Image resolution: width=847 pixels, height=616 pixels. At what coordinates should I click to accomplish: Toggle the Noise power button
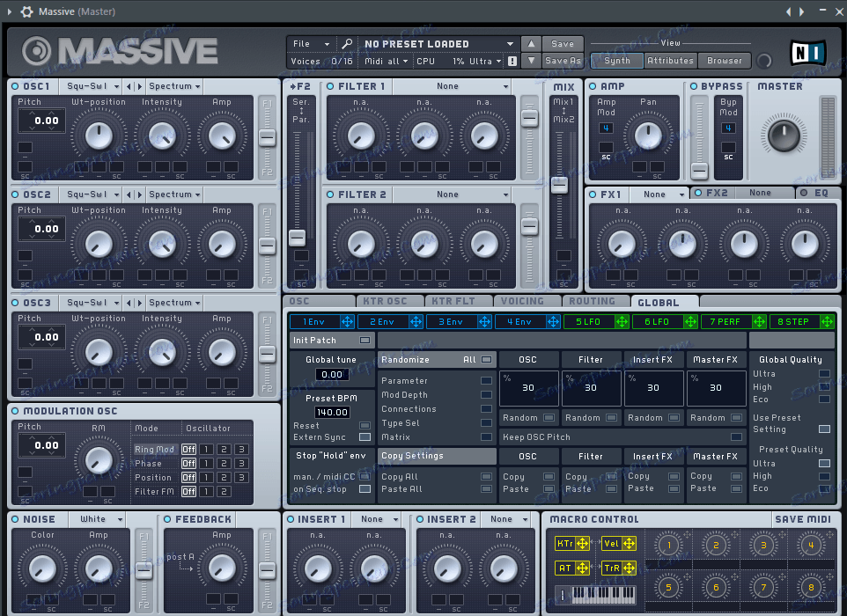pyautogui.click(x=15, y=519)
